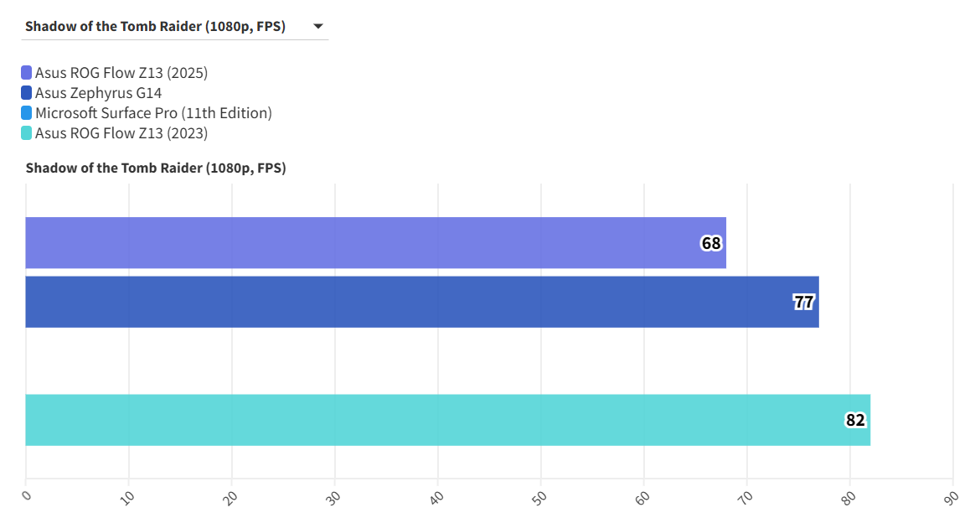The image size is (980, 523).
Task: Click the 90 tick label on the axis
Action: [x=951, y=497]
